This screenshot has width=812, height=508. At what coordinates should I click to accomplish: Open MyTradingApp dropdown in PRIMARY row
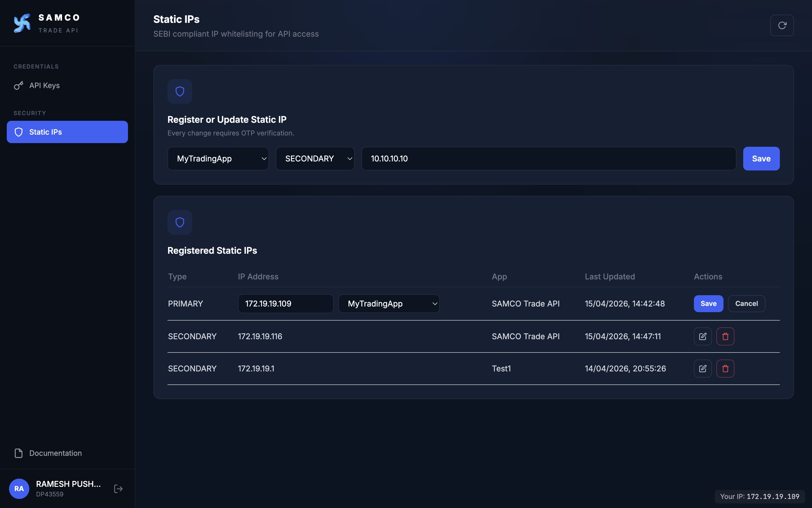click(389, 304)
